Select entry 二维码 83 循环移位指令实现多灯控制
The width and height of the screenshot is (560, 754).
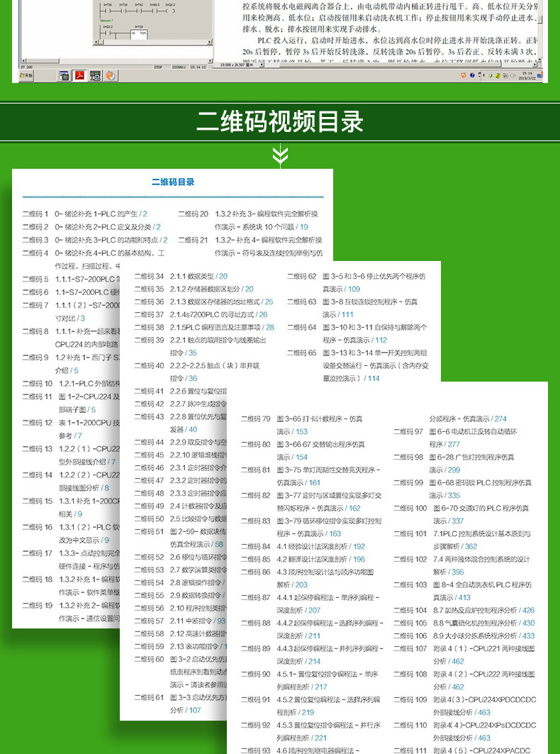[311, 527]
